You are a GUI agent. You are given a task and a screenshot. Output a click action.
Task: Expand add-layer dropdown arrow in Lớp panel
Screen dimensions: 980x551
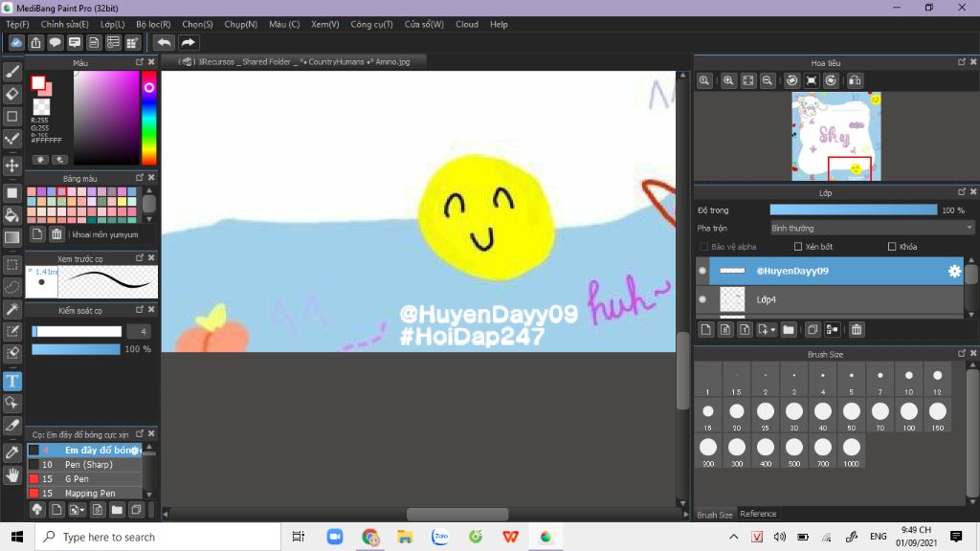click(773, 330)
